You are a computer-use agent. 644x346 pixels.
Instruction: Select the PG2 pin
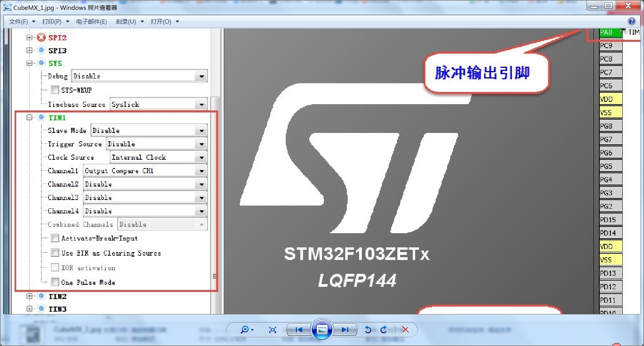pyautogui.click(x=611, y=206)
